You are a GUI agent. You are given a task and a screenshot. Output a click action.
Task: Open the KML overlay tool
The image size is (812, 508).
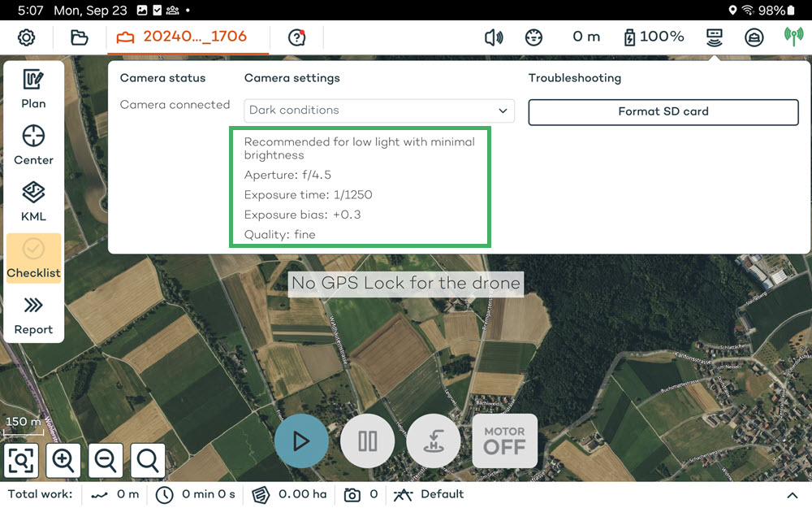(x=33, y=203)
